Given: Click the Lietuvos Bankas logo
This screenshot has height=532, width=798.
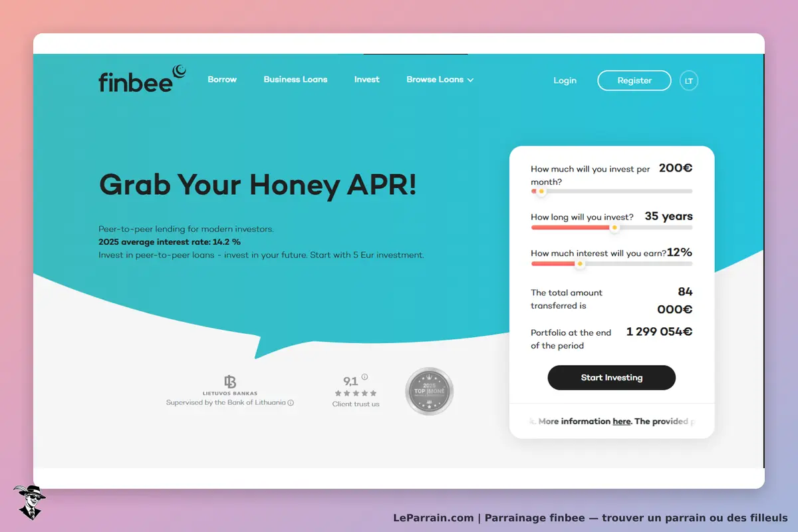Looking at the screenshot, I should pyautogui.click(x=230, y=385).
